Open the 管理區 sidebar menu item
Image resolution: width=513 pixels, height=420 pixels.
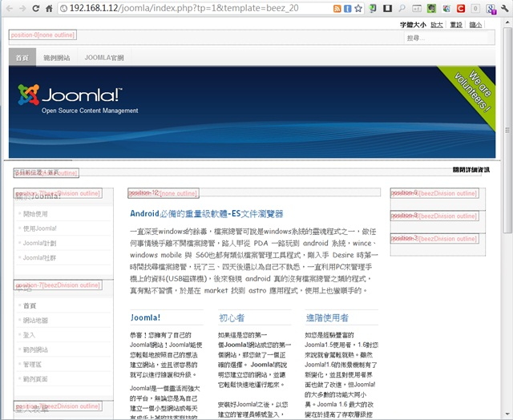point(32,365)
